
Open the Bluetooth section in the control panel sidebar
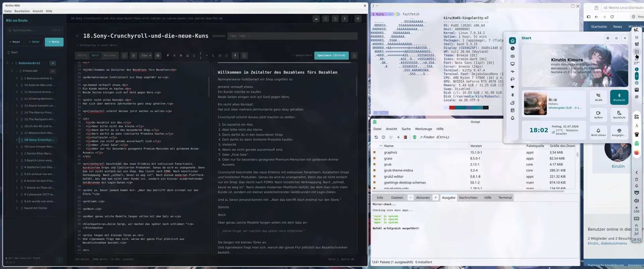click(513, 95)
